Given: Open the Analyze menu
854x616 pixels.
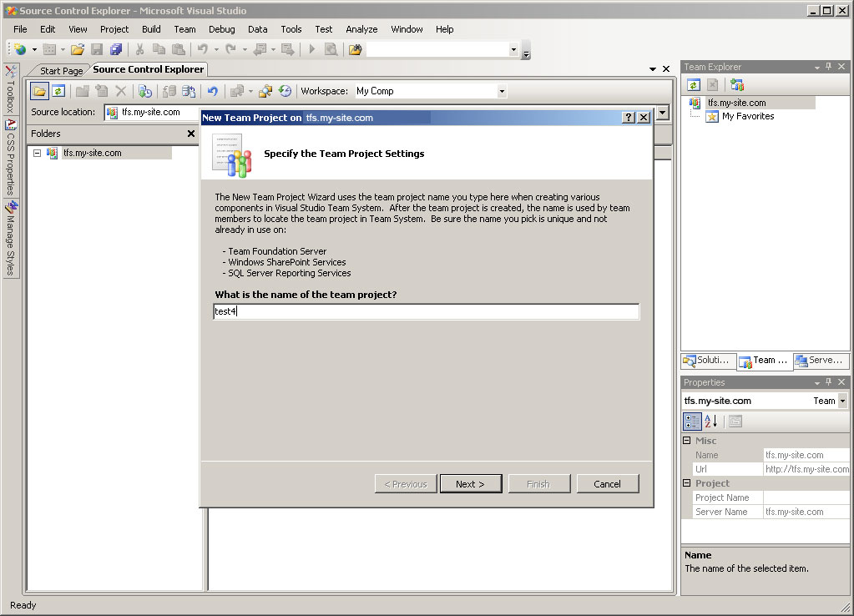Looking at the screenshot, I should [361, 29].
